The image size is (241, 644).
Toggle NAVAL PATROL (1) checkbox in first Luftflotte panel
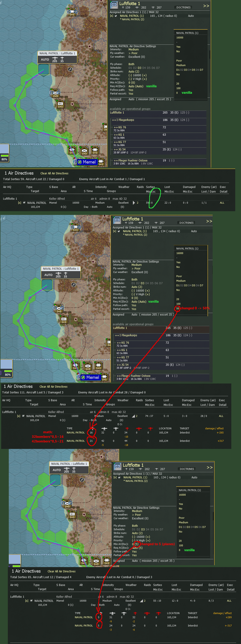point(116,16)
